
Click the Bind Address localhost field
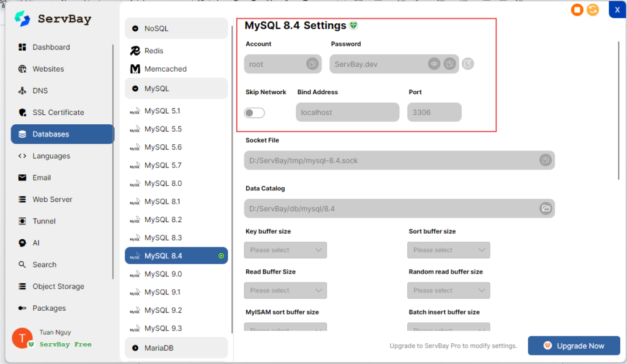347,113
